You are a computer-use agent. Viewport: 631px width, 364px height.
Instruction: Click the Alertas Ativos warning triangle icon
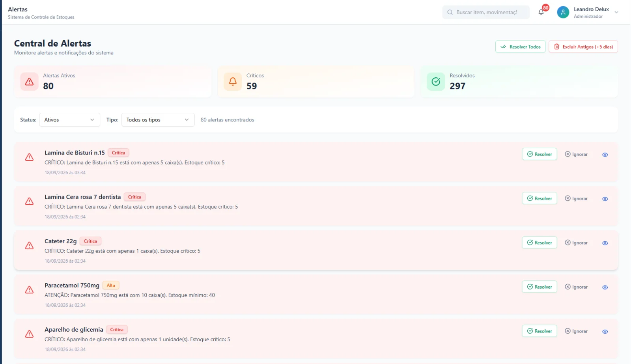[29, 82]
